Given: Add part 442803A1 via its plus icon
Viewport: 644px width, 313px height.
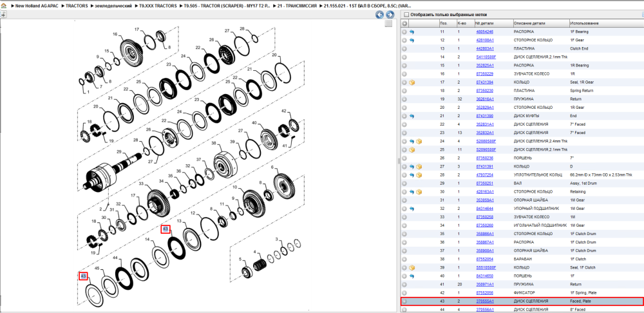Looking at the screenshot, I should (404, 48).
